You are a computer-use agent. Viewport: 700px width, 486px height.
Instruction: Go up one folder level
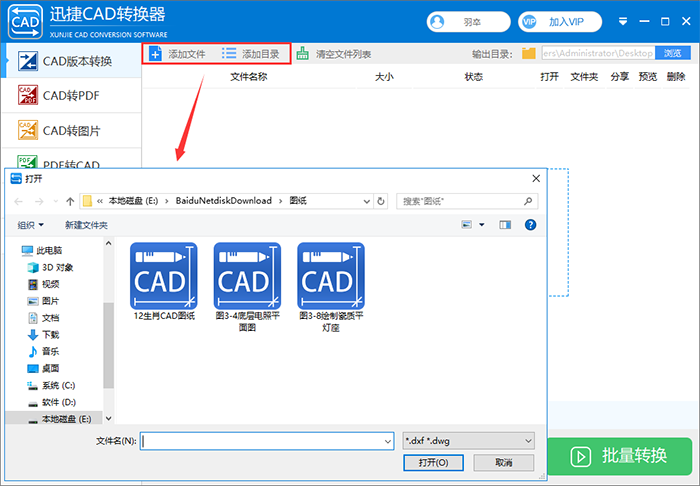(x=70, y=202)
